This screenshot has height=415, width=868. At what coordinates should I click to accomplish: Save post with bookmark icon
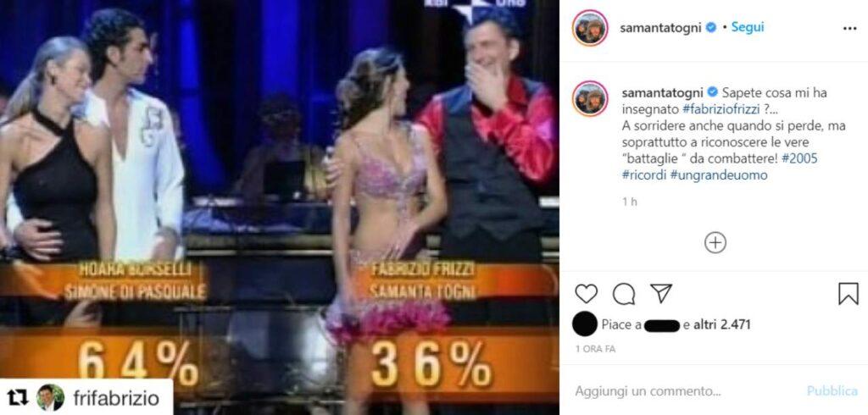pyautogui.click(x=848, y=294)
